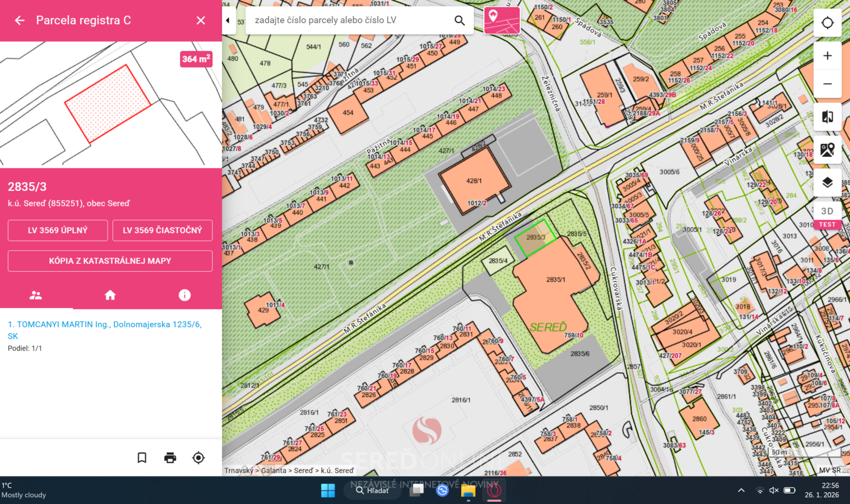Switch to the info tab
Viewport: 850px width, 504px height.
click(x=185, y=295)
